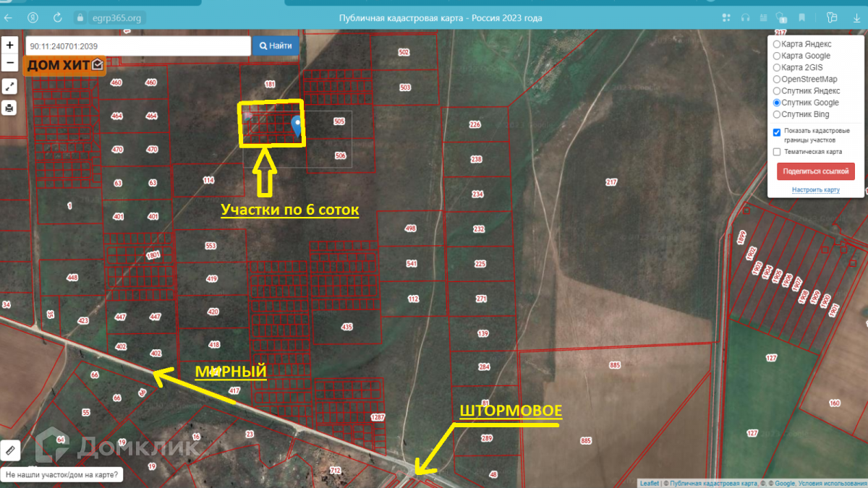Select parcel labeled 419
This screenshot has height=488, width=868.
(x=212, y=278)
